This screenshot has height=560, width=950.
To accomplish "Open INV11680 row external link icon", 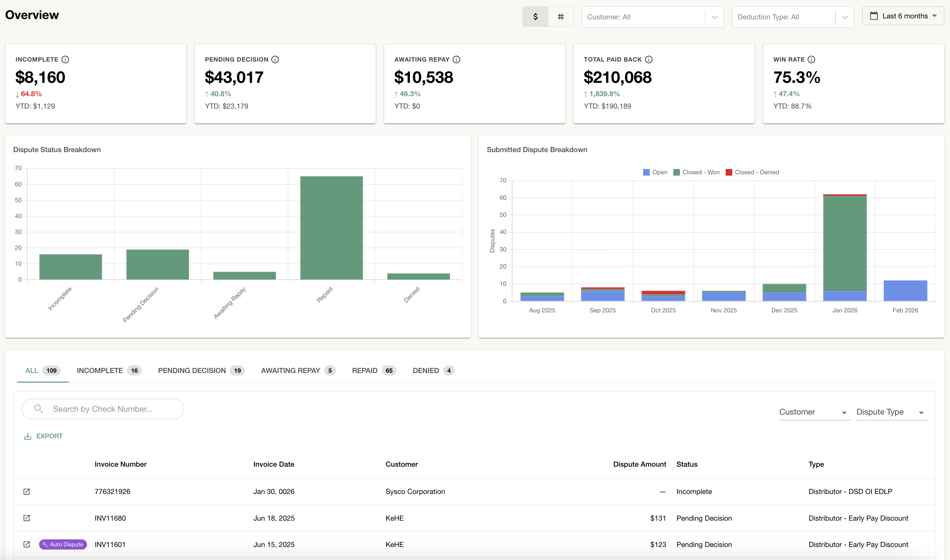I will pos(27,518).
